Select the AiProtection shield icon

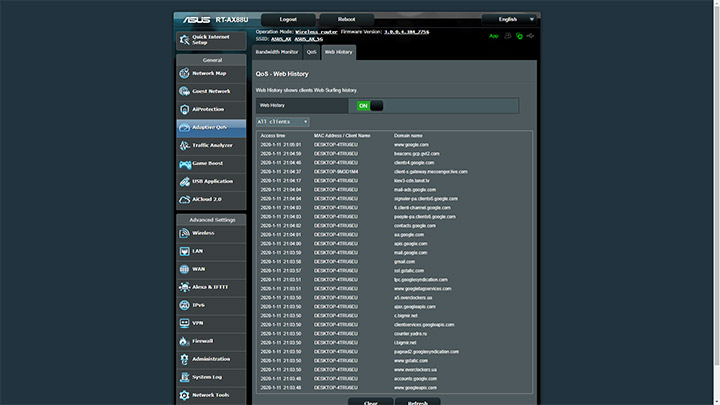click(185, 109)
